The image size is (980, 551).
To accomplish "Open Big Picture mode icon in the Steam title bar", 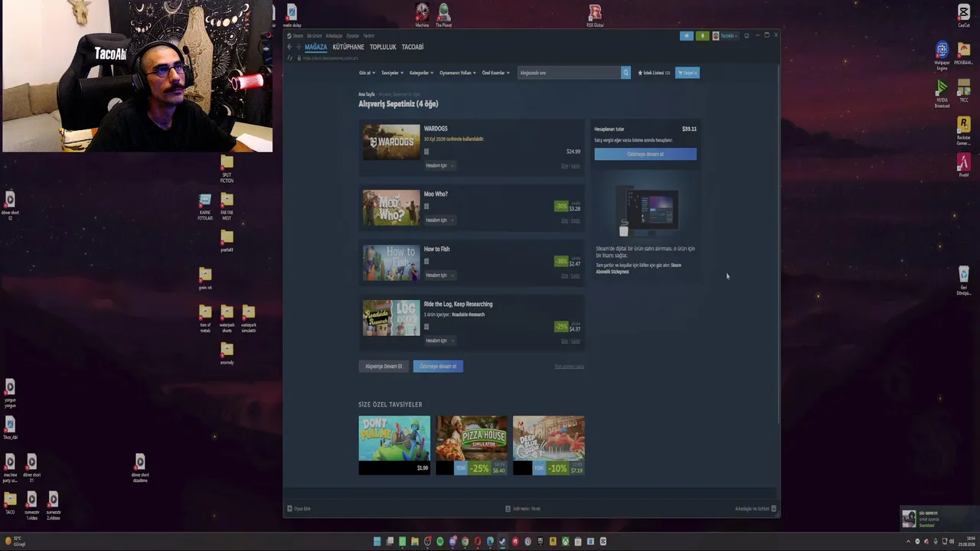I will click(746, 35).
